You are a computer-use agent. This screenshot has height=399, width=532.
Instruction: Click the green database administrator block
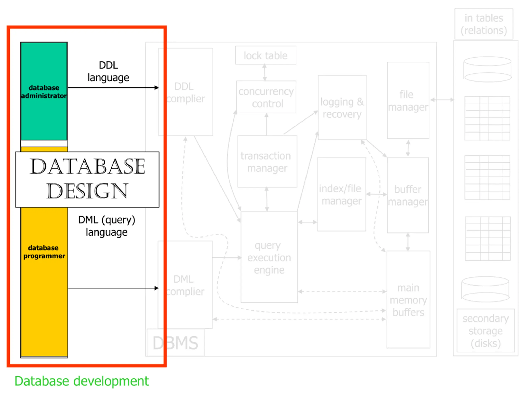pyautogui.click(x=44, y=91)
